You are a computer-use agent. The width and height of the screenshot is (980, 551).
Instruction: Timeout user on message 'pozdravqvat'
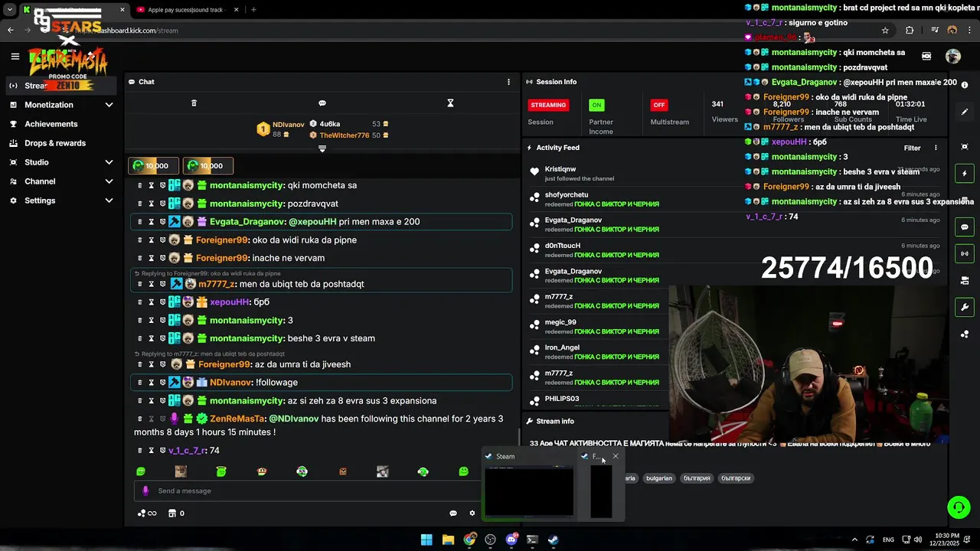point(151,204)
